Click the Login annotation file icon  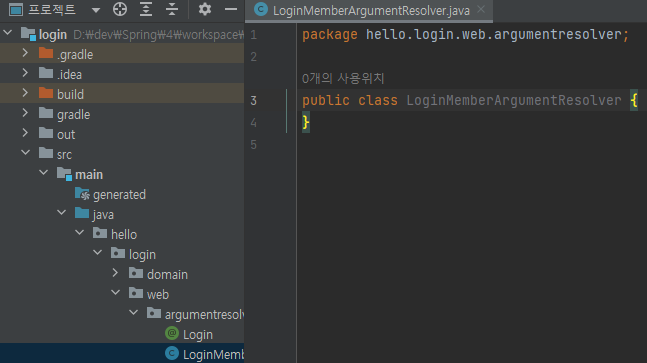(x=172, y=333)
